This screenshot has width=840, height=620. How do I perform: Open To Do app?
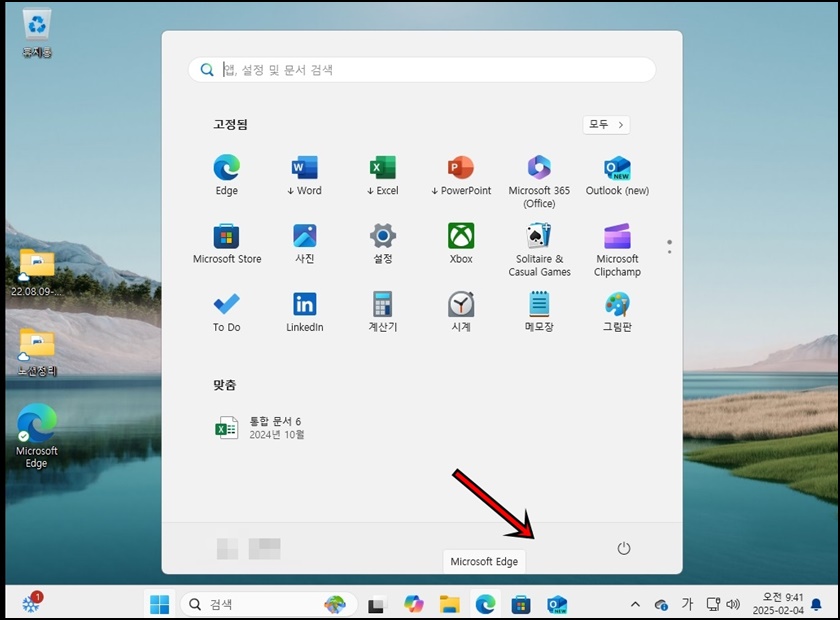(227, 312)
